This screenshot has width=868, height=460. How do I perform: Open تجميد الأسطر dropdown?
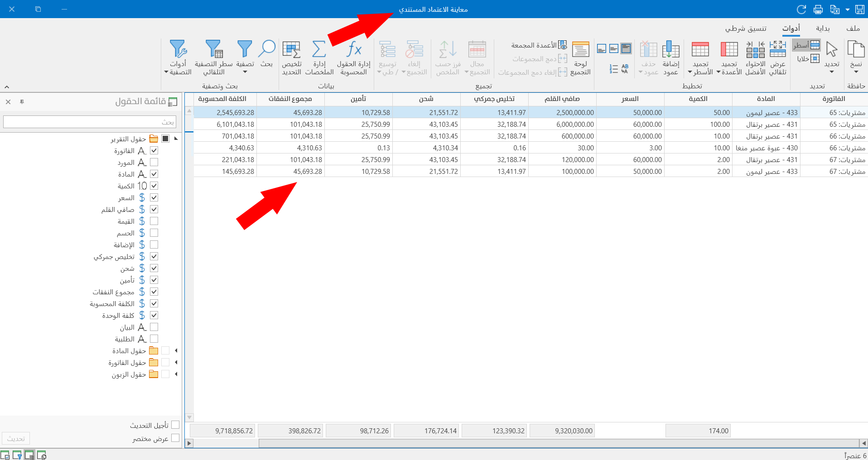click(700, 58)
